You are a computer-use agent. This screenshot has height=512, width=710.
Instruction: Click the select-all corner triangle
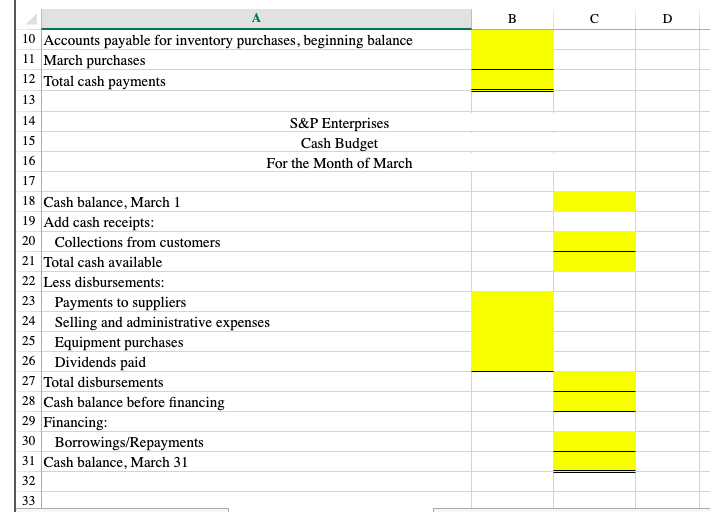click(31, 19)
